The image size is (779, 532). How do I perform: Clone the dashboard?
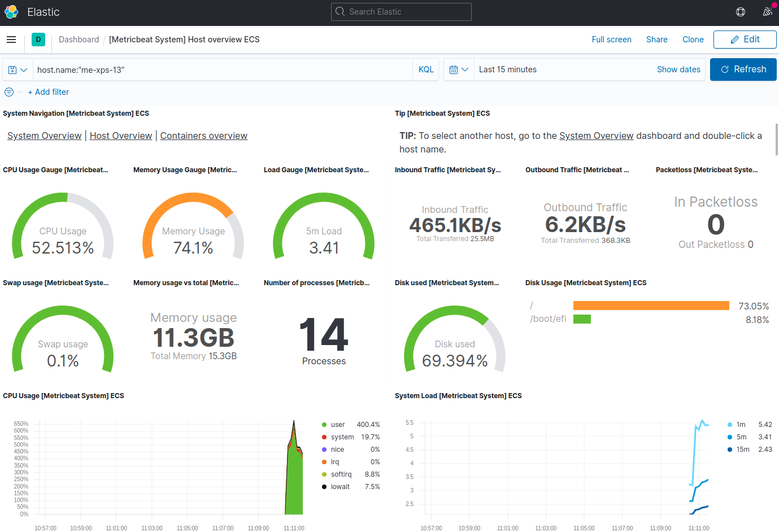(x=693, y=40)
